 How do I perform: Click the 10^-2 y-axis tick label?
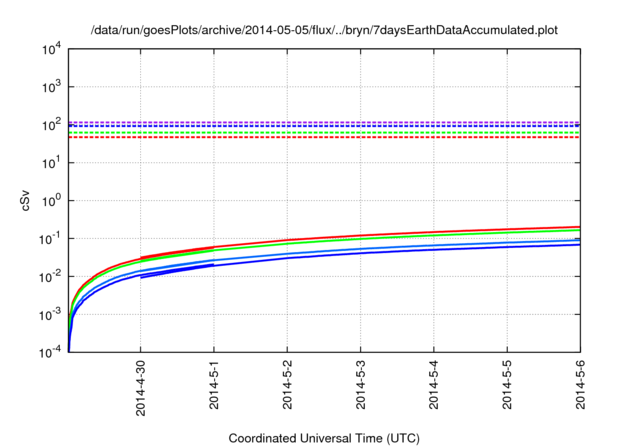coord(50,276)
